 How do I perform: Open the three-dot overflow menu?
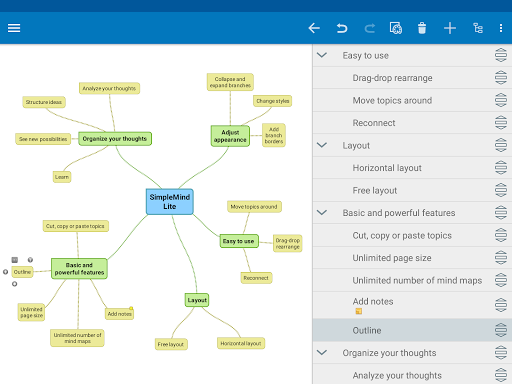501,28
